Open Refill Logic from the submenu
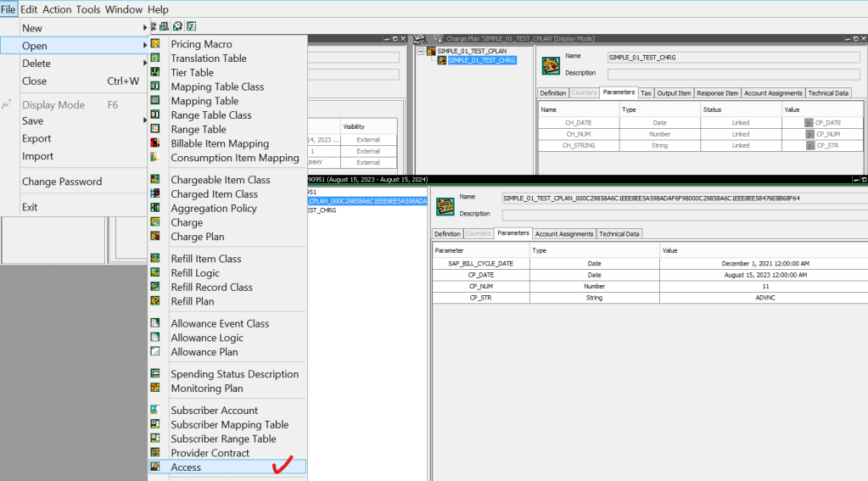This screenshot has width=868, height=481. [x=194, y=273]
